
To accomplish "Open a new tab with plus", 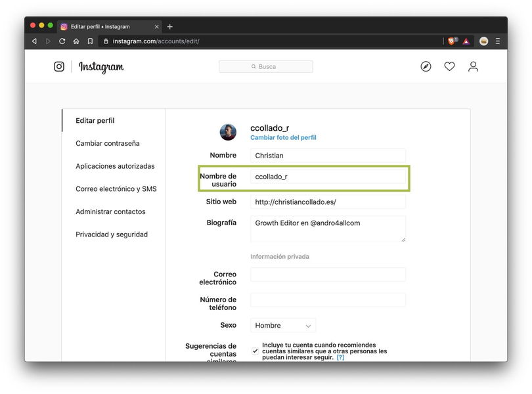I will (x=170, y=26).
